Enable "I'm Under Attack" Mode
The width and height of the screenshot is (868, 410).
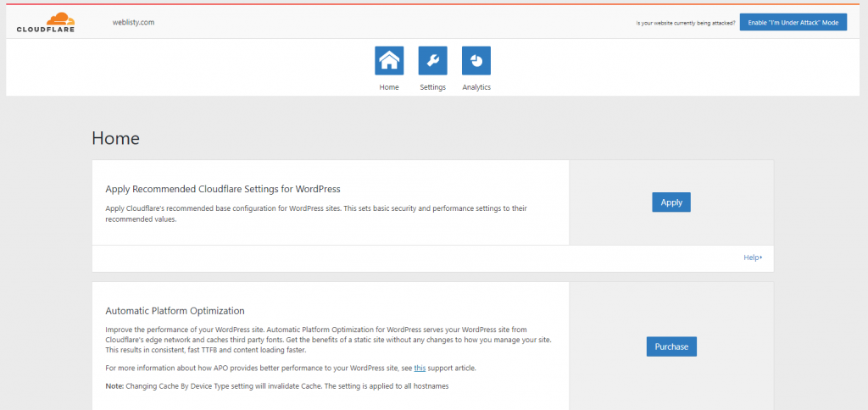(x=793, y=22)
